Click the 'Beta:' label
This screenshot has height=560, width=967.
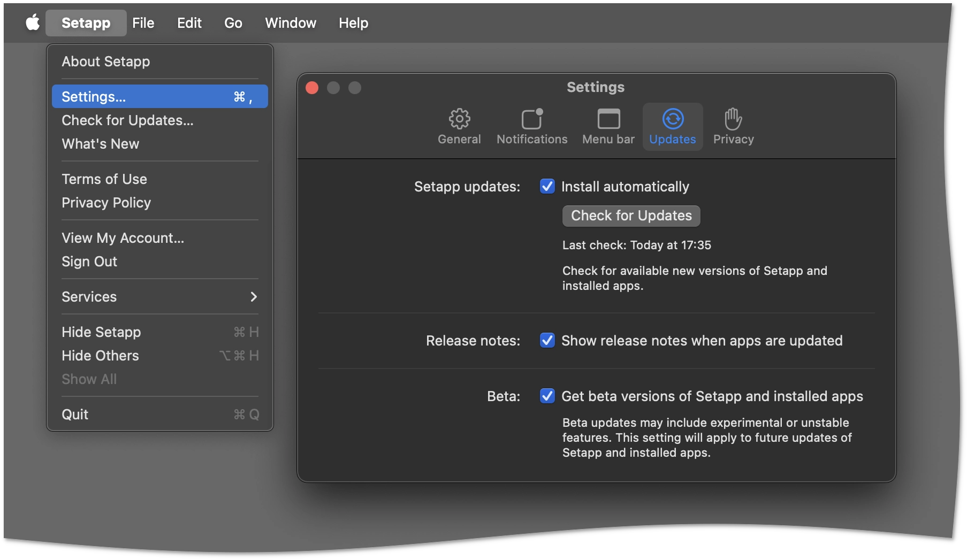tap(503, 396)
